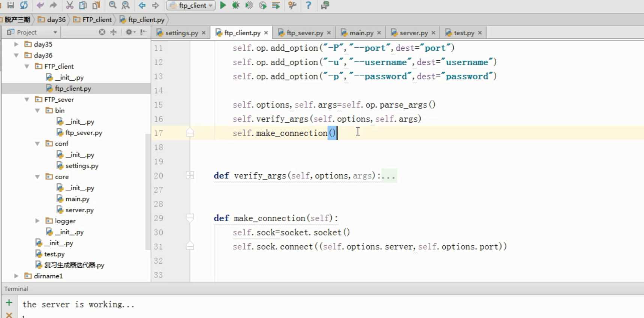Undo with the purple back arrow
The width and height of the screenshot is (644, 318).
click(40, 5)
